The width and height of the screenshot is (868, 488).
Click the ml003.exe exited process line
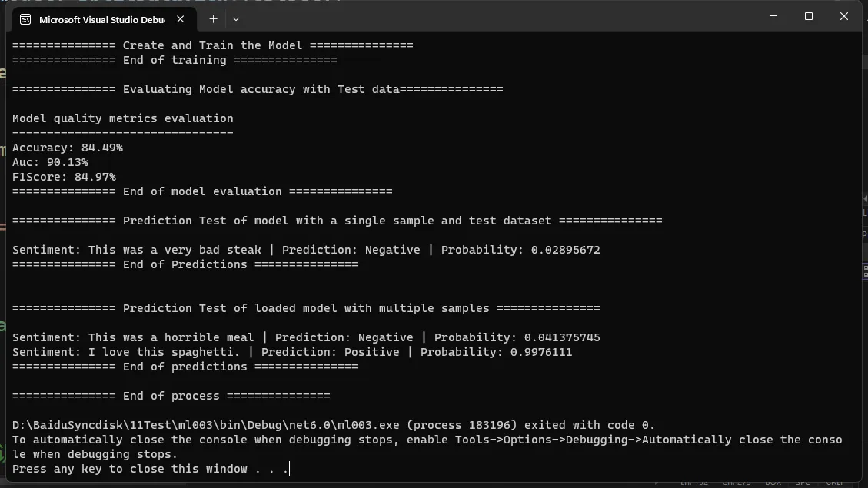tap(334, 425)
